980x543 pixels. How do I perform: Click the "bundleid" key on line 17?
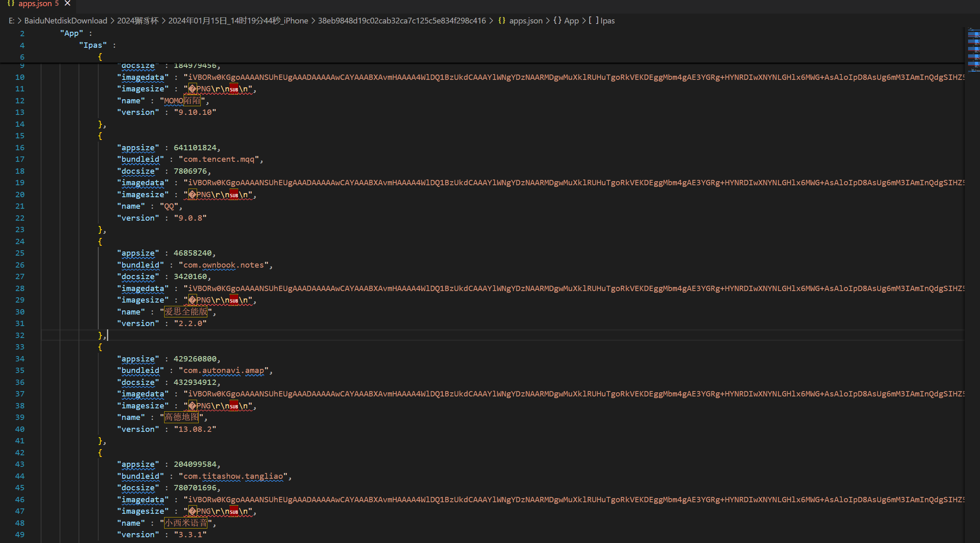[x=140, y=159]
